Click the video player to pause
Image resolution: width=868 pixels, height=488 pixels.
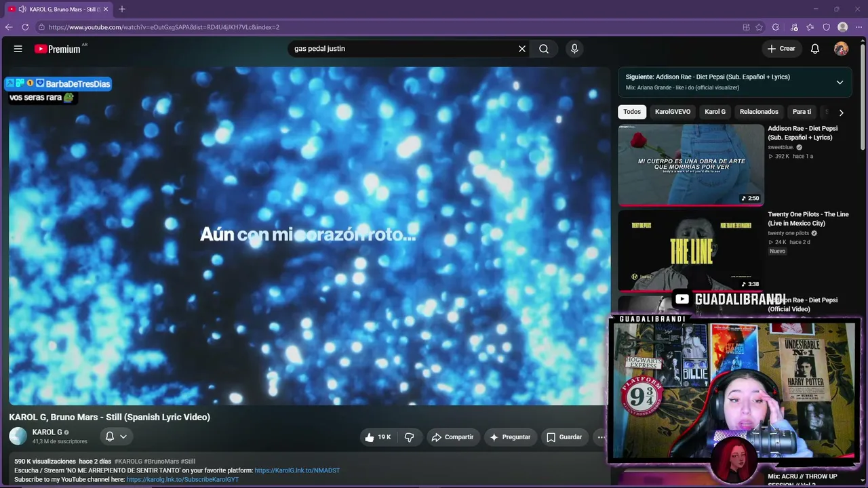[309, 236]
